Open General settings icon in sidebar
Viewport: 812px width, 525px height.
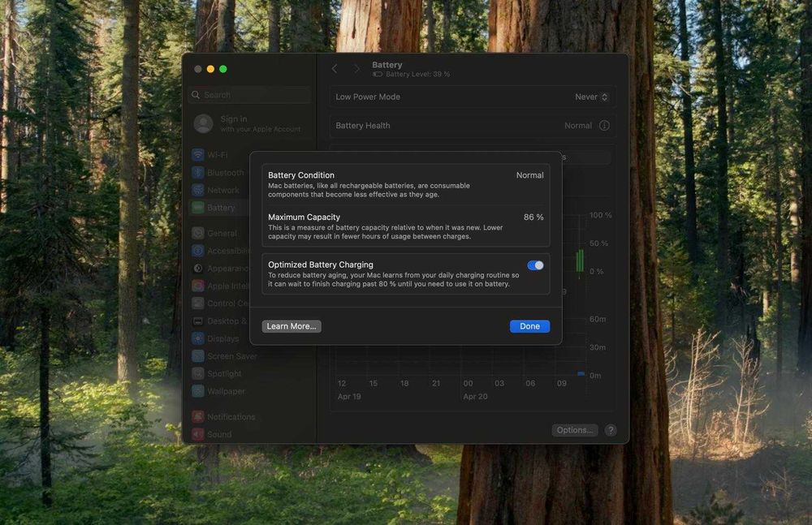198,233
